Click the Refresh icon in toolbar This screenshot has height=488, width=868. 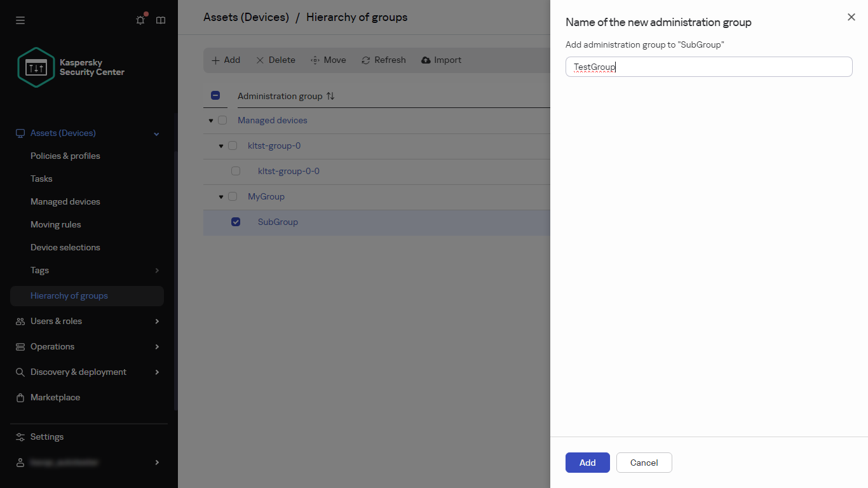(366, 60)
